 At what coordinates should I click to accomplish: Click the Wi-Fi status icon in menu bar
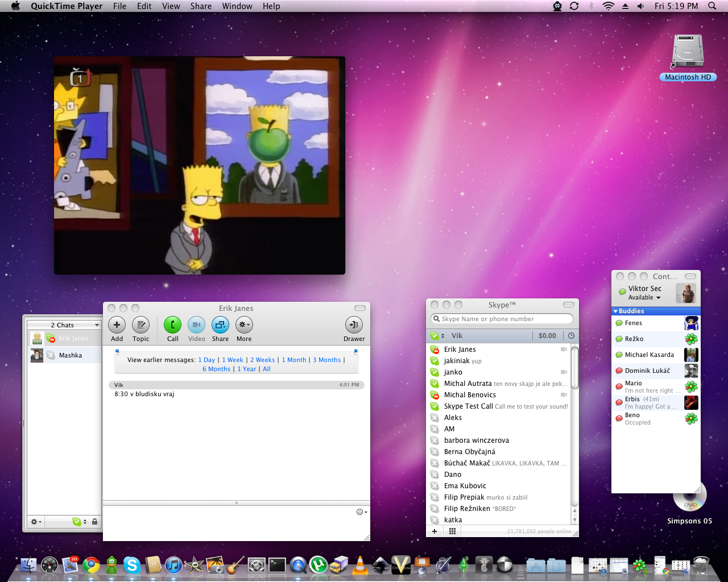[x=609, y=6]
